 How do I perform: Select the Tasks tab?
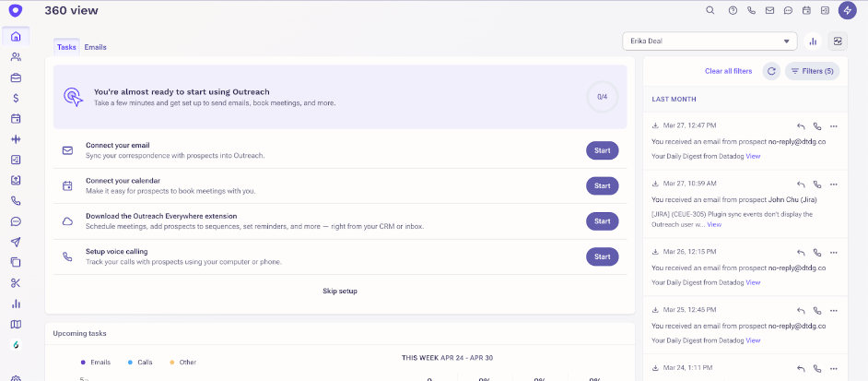pos(66,47)
